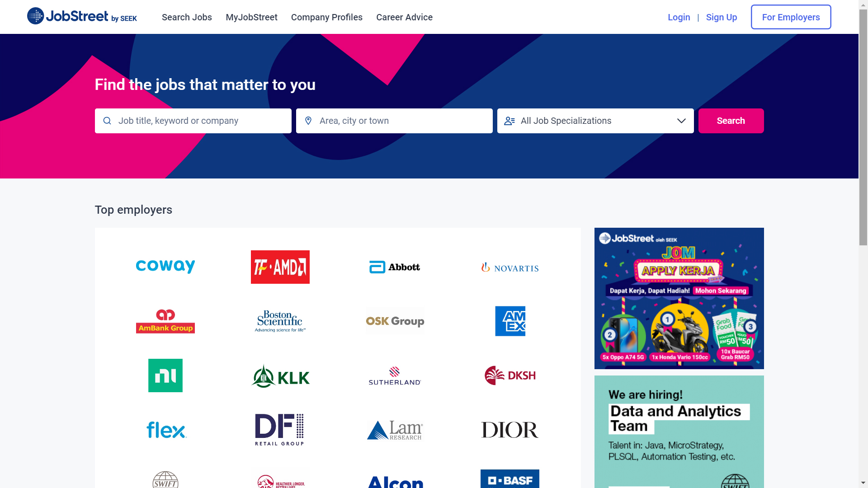
Task: Open the DFI Retail Group logo
Action: click(x=279, y=430)
